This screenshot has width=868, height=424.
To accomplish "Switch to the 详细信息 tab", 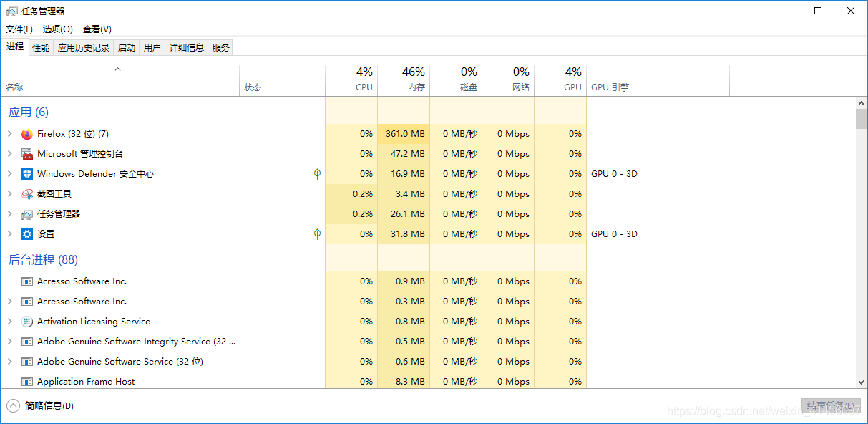I will pos(187,48).
